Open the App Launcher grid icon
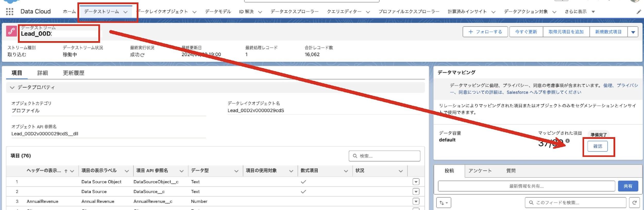 pyautogui.click(x=10, y=12)
